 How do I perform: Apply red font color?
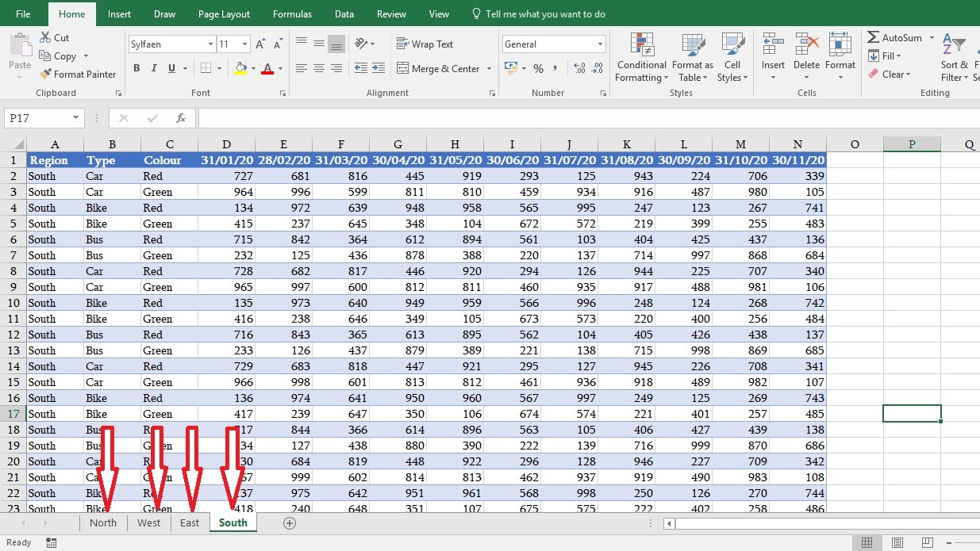[x=268, y=69]
